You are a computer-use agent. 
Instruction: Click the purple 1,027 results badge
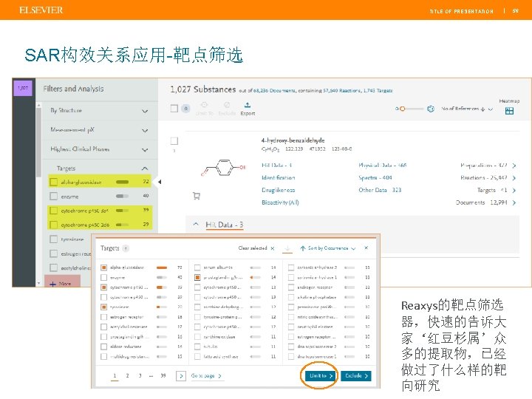(23, 88)
